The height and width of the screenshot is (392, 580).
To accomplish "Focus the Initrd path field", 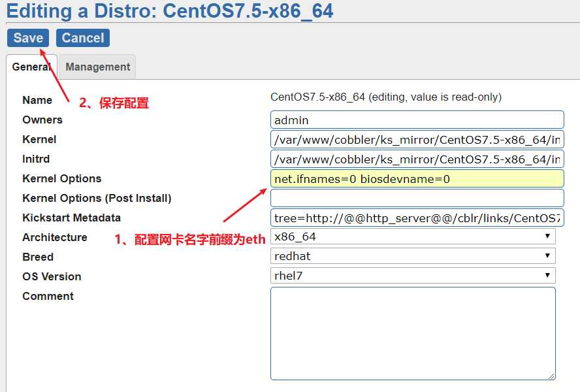I will 417,159.
